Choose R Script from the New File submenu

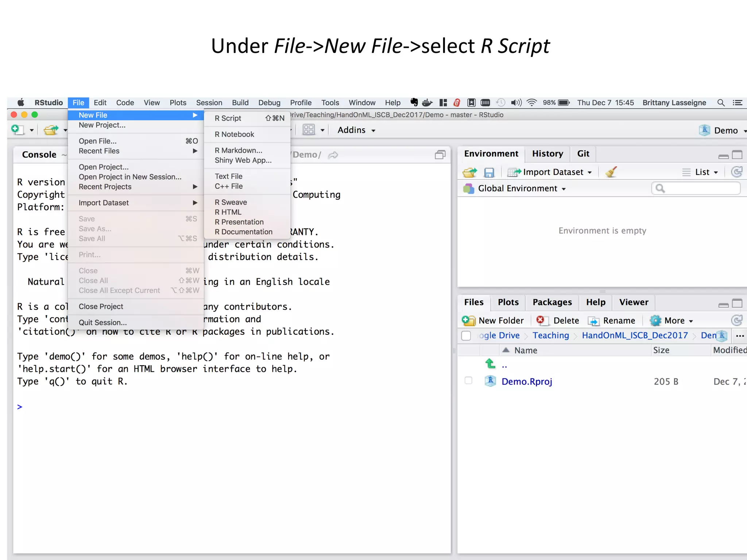(247, 118)
